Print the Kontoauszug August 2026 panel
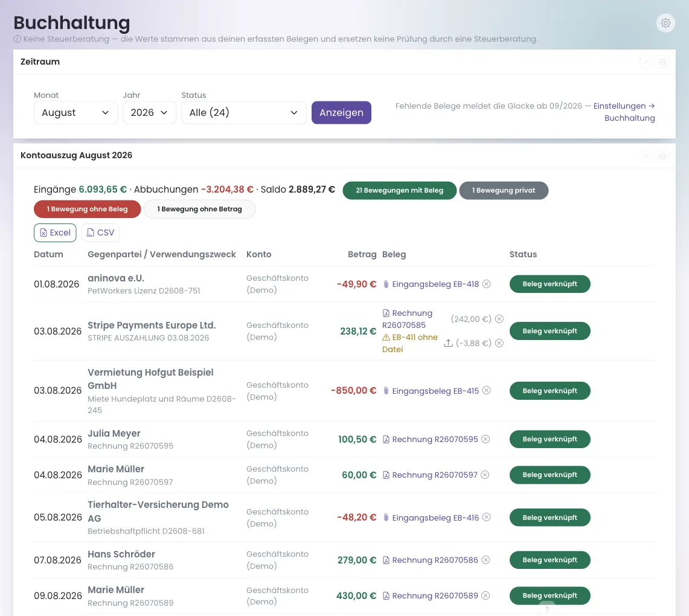The image size is (689, 616). point(662,156)
